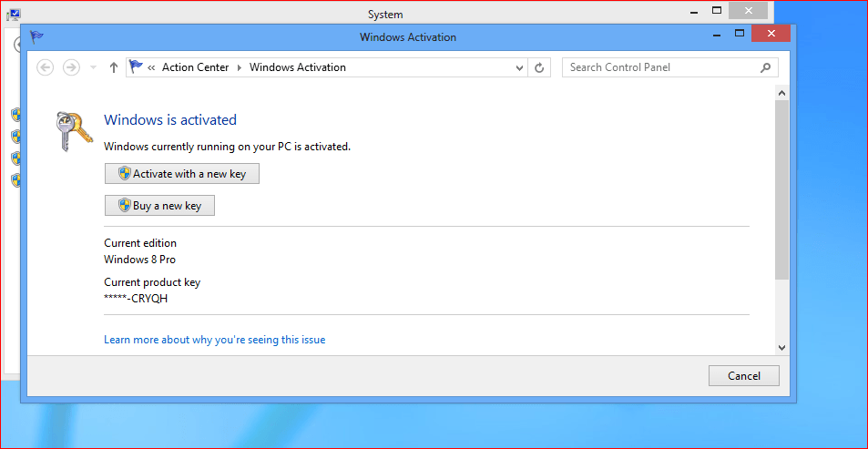868x449 pixels.
Task: Expand the arrow after Action Center breadcrumb
Action: pyautogui.click(x=240, y=67)
